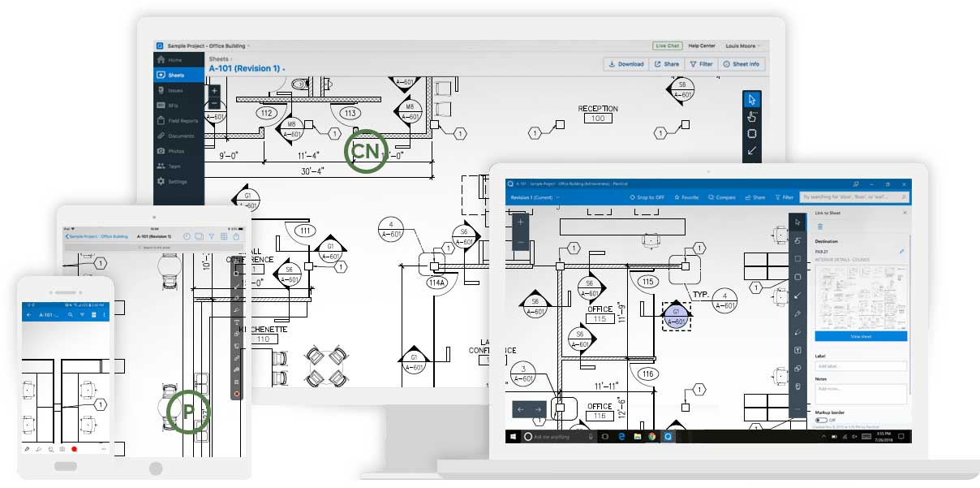Screen dimensions: 980x488
Task: Select the arrow markup tool in laptop toolbar
Action: click(797, 296)
